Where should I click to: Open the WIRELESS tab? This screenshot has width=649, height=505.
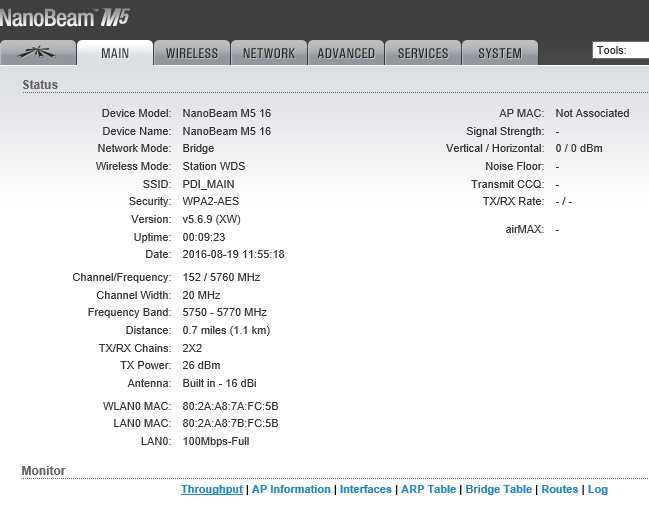pyautogui.click(x=192, y=53)
